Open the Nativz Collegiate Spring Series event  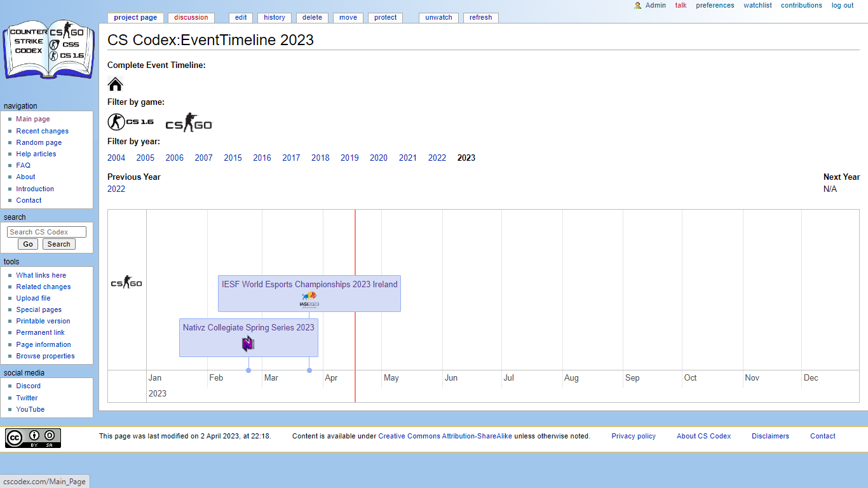coord(248,327)
